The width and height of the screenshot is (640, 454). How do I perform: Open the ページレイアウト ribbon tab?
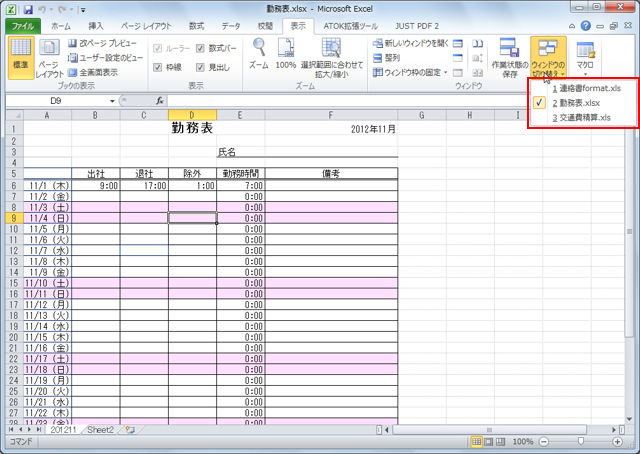pos(146,26)
